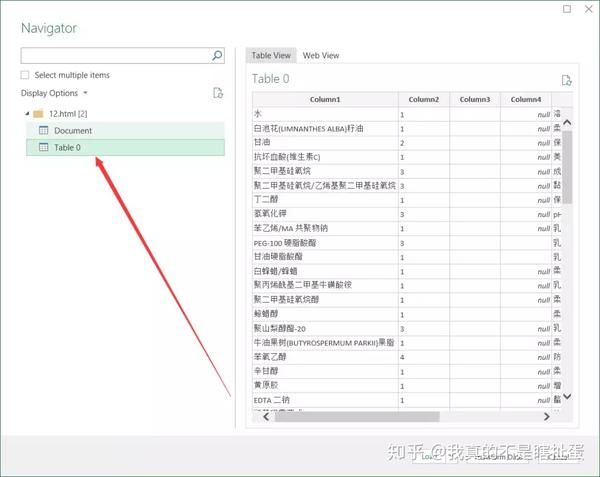This screenshot has height=477, width=600.
Task: Click the refresh preview icon beside Table 0 title
Action: point(566,80)
